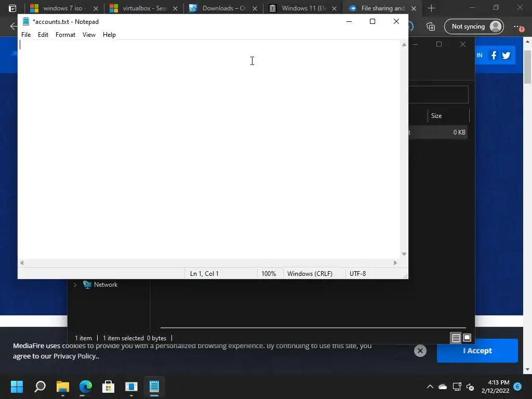Click Notepad horizontal scrollbar left arrow

[22, 263]
